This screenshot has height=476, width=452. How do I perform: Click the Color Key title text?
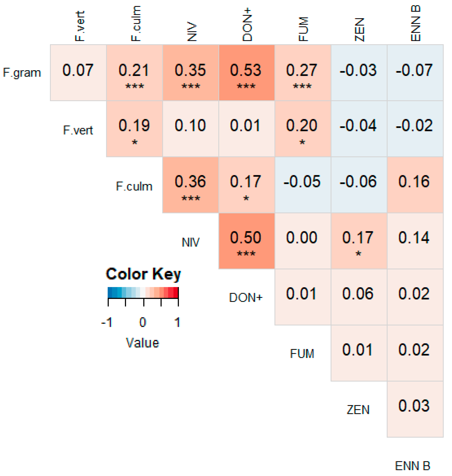tap(143, 274)
